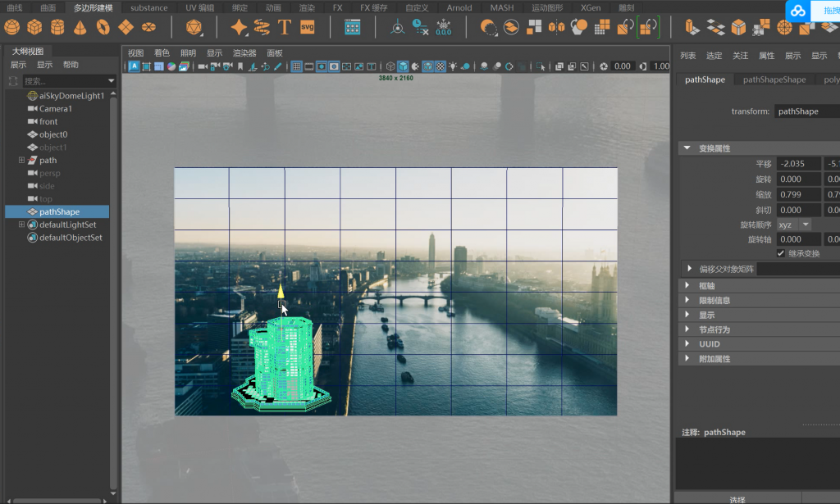The width and height of the screenshot is (840, 504).
Task: Collapse the 变换属性 section
Action: coord(687,148)
